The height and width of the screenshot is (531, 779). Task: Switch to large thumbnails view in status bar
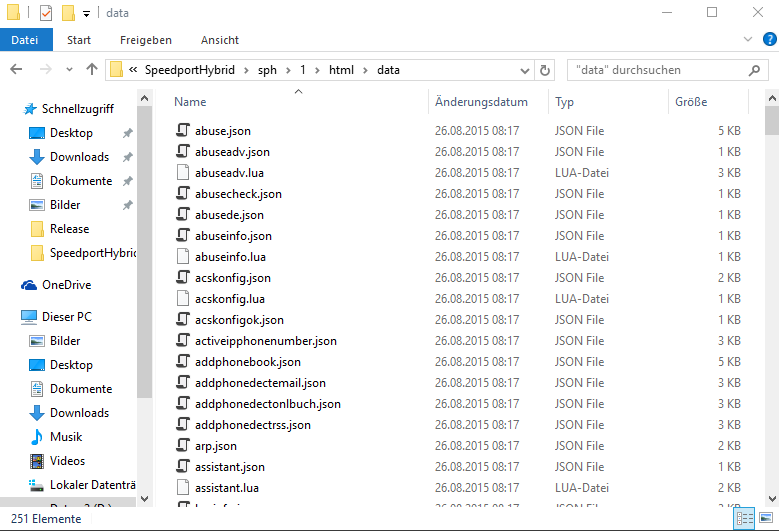[x=766, y=519]
